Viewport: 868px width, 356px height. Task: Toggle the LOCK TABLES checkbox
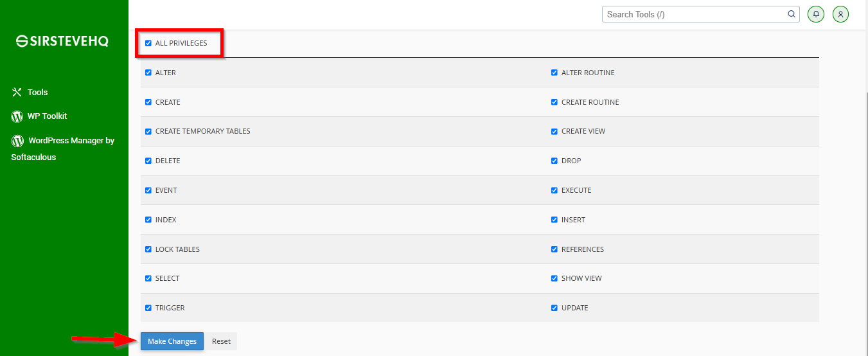(148, 249)
